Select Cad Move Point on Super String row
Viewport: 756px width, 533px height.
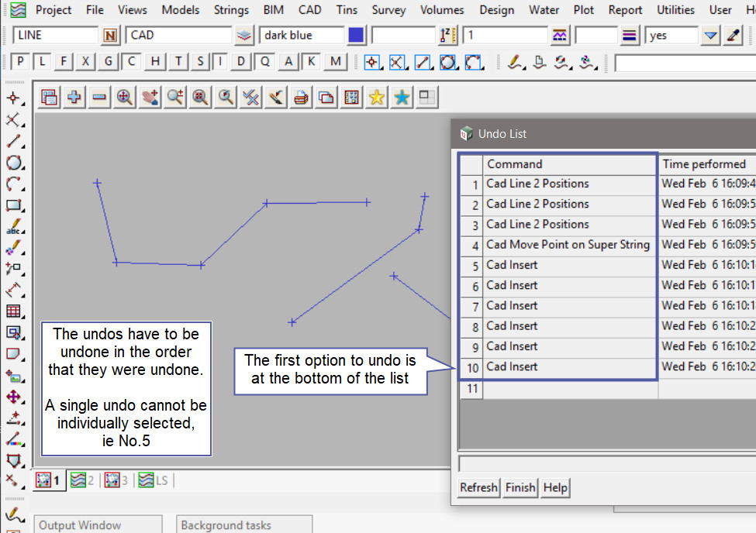[x=570, y=245]
